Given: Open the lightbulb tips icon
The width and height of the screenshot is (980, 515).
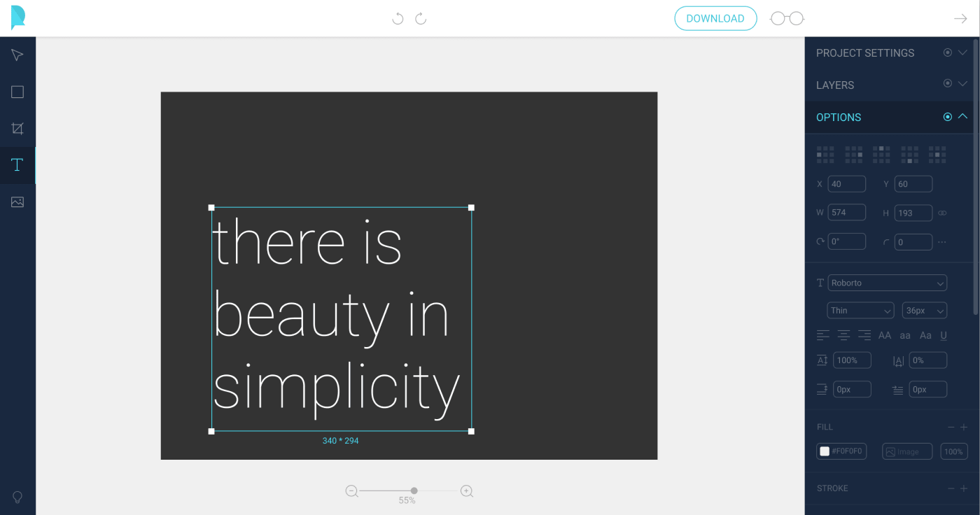Looking at the screenshot, I should point(17,497).
